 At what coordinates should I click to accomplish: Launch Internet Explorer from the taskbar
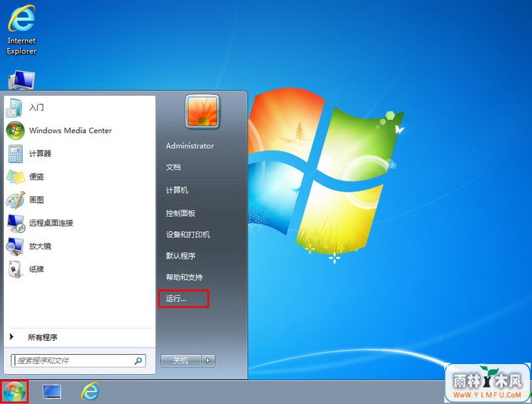coord(90,391)
